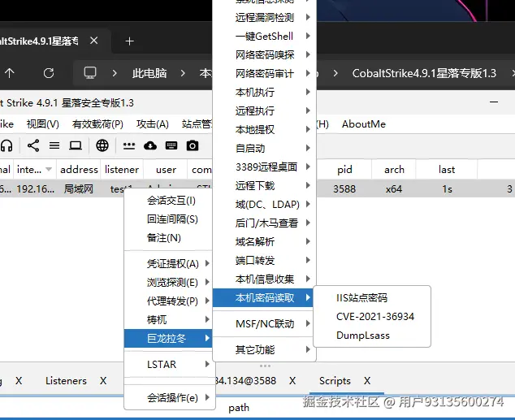Sort by the pid column header
The image size is (515, 420).
(344, 170)
